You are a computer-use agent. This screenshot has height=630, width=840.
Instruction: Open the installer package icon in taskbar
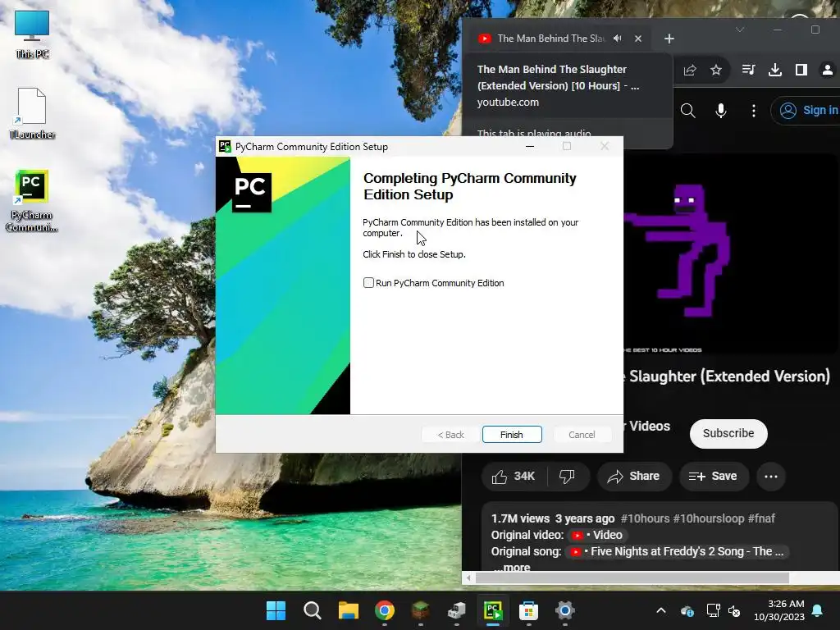pyautogui.click(x=456, y=610)
